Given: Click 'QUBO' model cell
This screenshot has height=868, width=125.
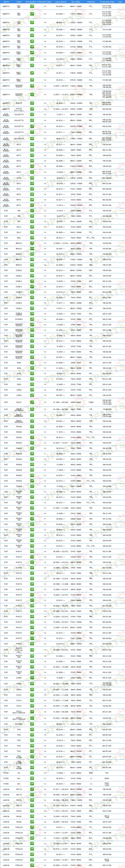Looking at the screenshot, I should 19,678.
